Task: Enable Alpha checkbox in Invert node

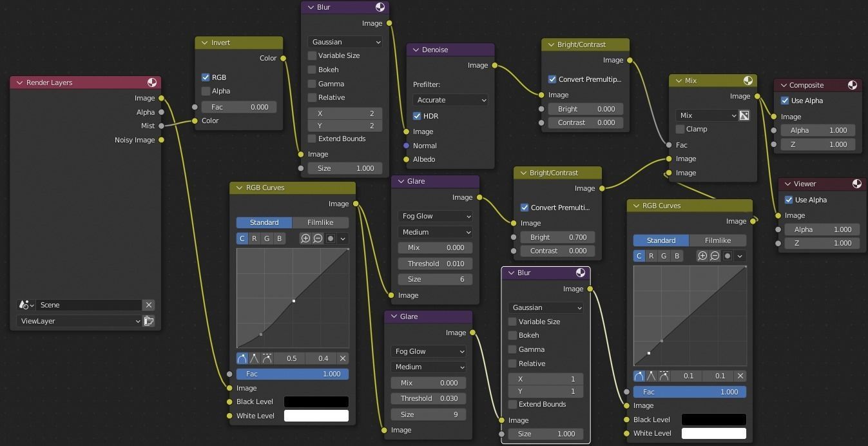Action: 206,91
